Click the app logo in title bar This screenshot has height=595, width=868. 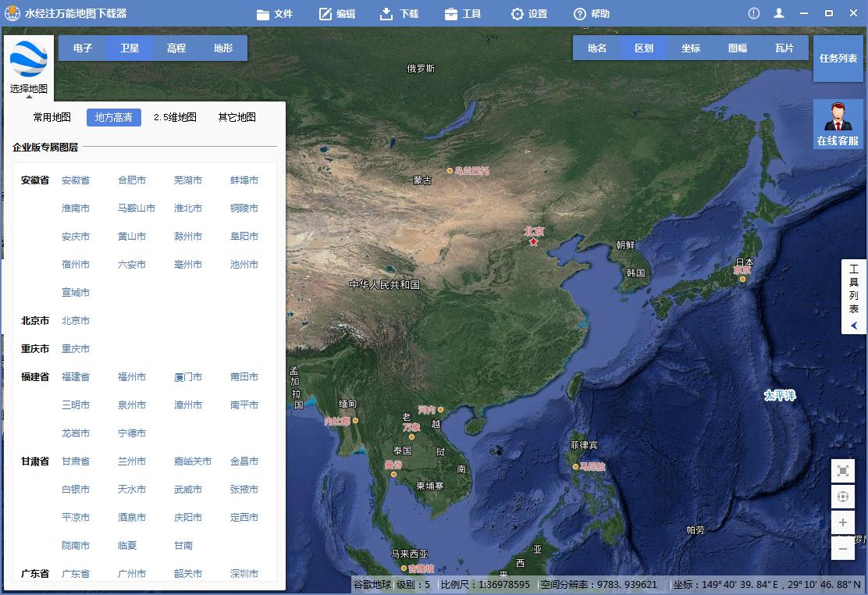click(12, 13)
